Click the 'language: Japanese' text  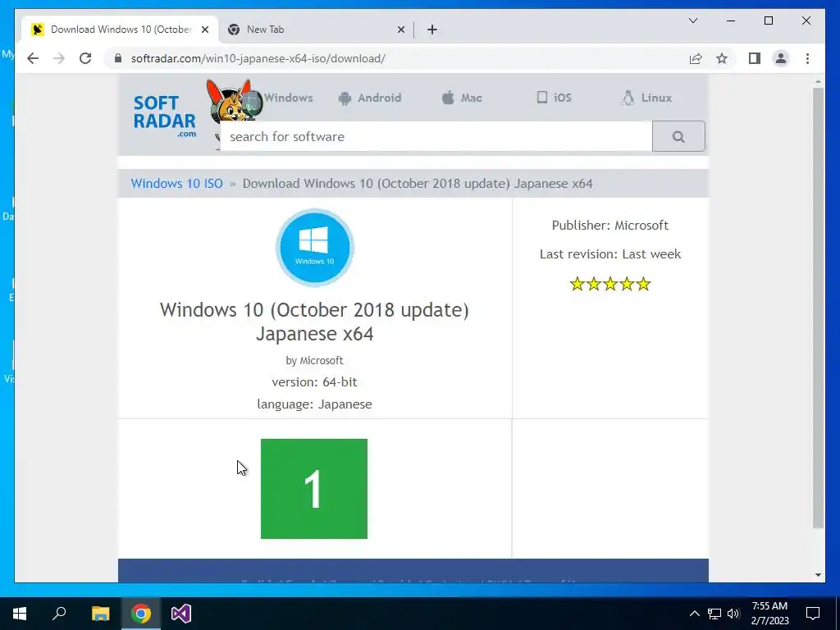pos(314,404)
